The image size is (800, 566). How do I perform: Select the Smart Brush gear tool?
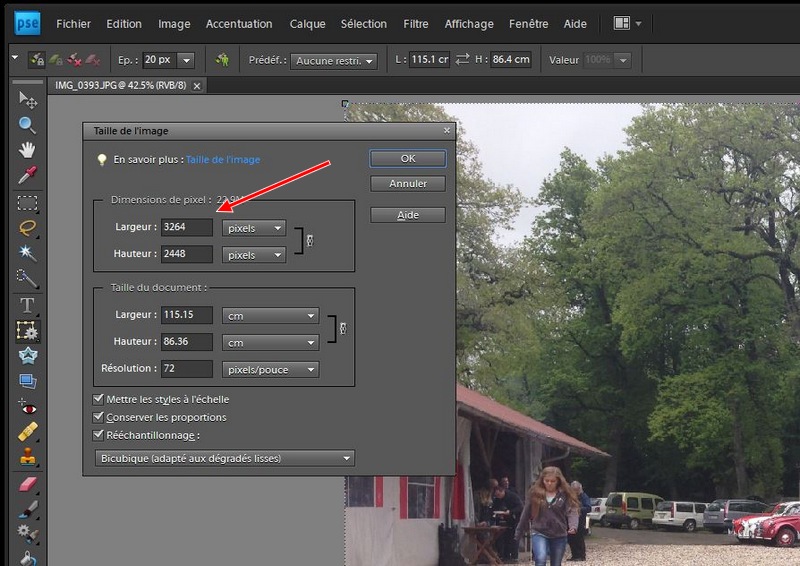[28, 533]
